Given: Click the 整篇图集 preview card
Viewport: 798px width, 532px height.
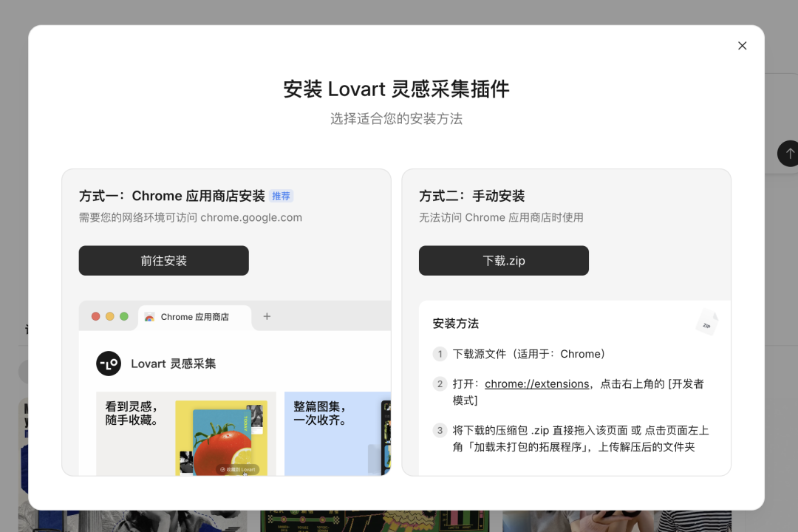Looking at the screenshot, I should coord(338,434).
